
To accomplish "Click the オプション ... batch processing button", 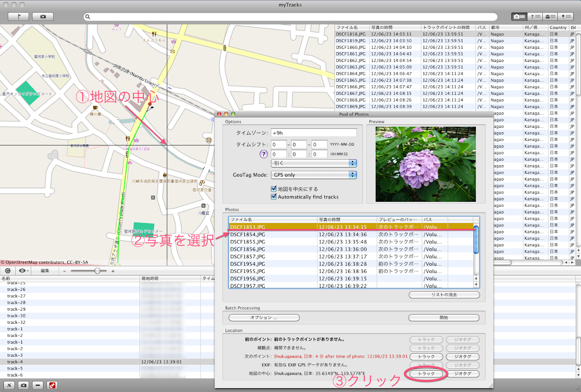I will 264,318.
